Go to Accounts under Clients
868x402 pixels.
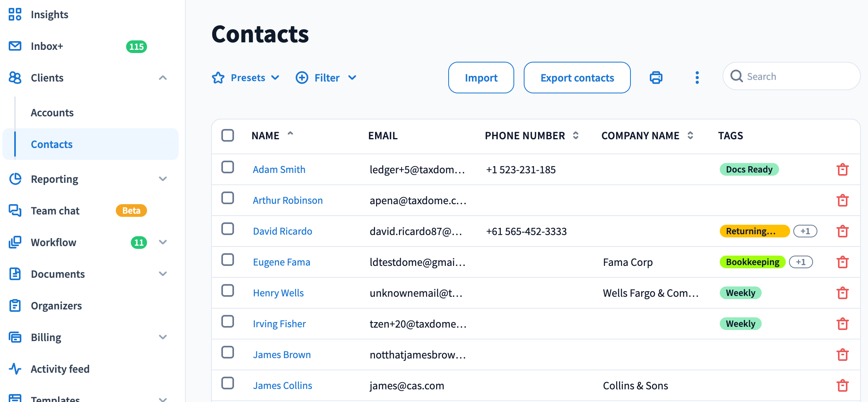pyautogui.click(x=52, y=113)
